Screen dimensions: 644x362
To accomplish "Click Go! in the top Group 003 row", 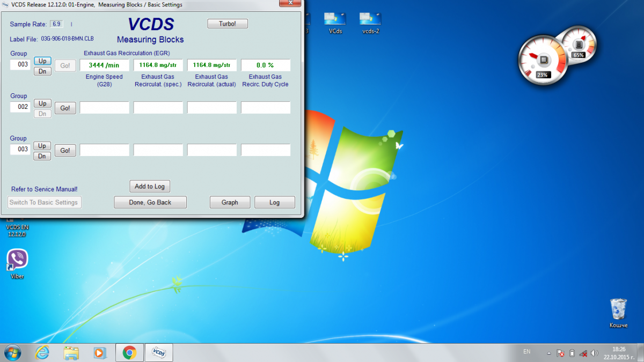I will pyautogui.click(x=65, y=66).
